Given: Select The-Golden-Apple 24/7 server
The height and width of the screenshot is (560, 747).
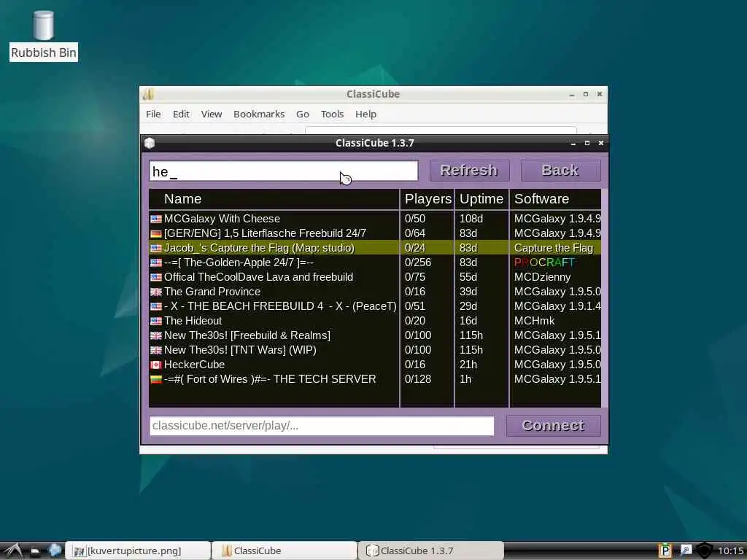Looking at the screenshot, I should (x=375, y=262).
